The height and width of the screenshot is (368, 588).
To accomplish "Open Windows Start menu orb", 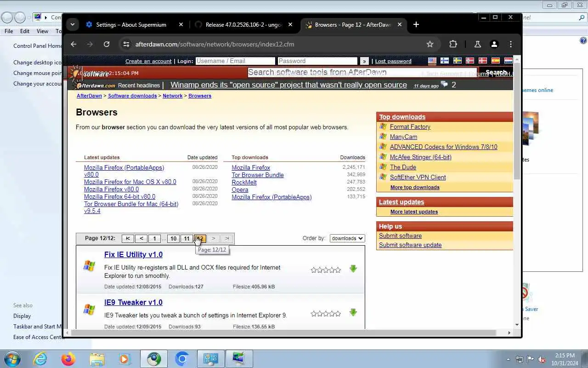I will point(12,359).
